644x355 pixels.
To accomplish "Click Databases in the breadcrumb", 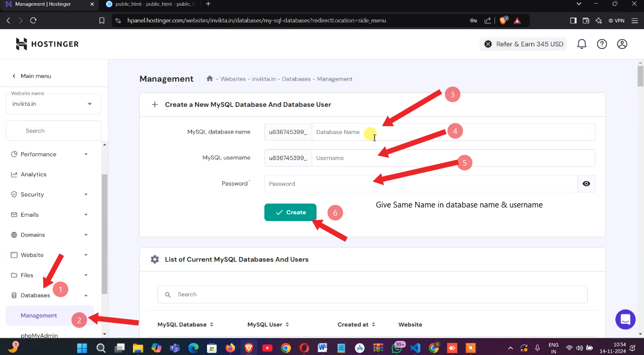I will (296, 79).
